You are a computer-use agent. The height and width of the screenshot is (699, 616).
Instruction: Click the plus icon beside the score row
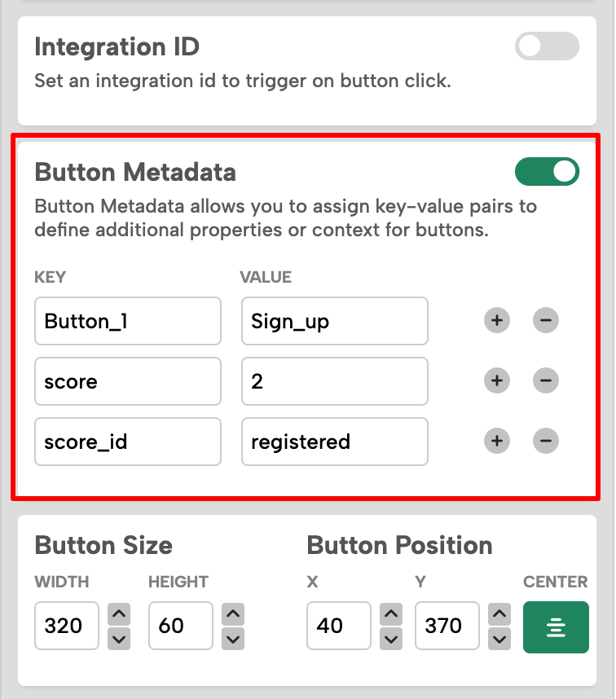[496, 381]
